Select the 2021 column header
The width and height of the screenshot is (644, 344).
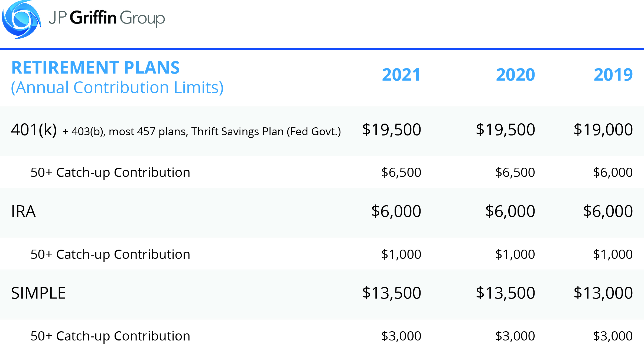[401, 75]
